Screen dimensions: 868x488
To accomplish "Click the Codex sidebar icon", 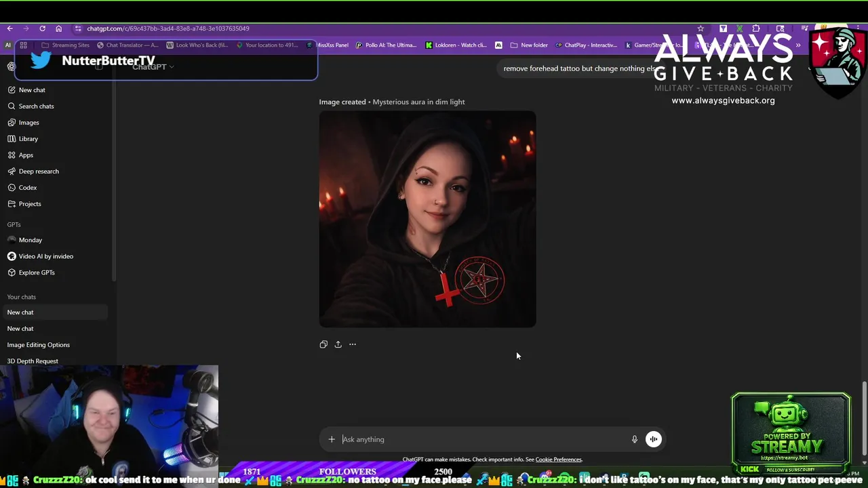I will point(12,188).
